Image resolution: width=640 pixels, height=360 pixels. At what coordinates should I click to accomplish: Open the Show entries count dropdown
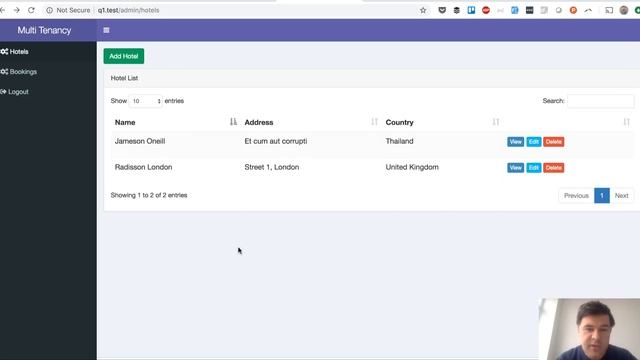(146, 101)
